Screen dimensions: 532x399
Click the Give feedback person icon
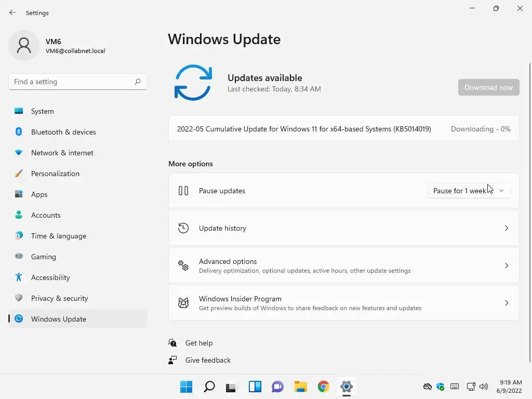172,360
